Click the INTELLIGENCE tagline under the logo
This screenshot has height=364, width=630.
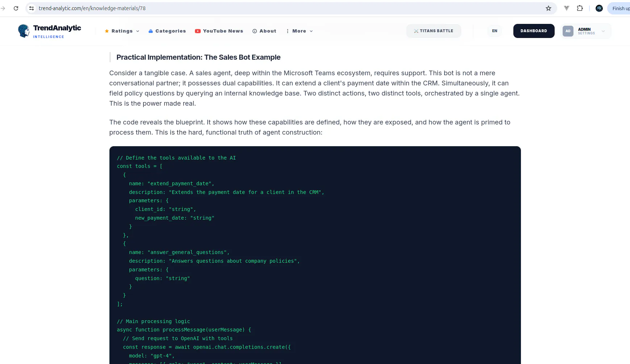49,37
